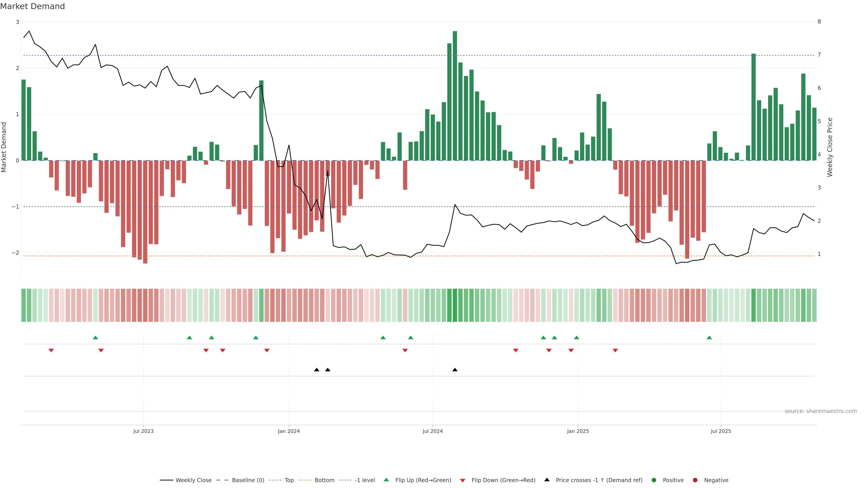Click the first black triangle marker on chart
This screenshot has width=868, height=488.
[x=316, y=370]
